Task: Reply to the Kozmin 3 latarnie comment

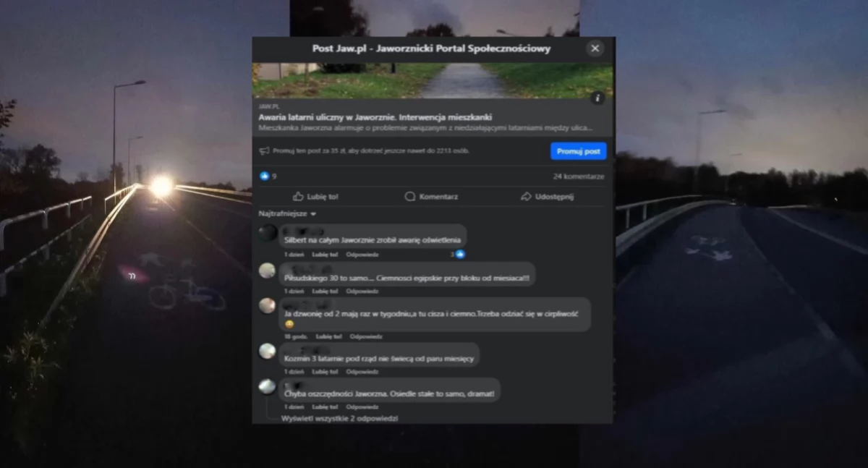Action: tap(362, 372)
